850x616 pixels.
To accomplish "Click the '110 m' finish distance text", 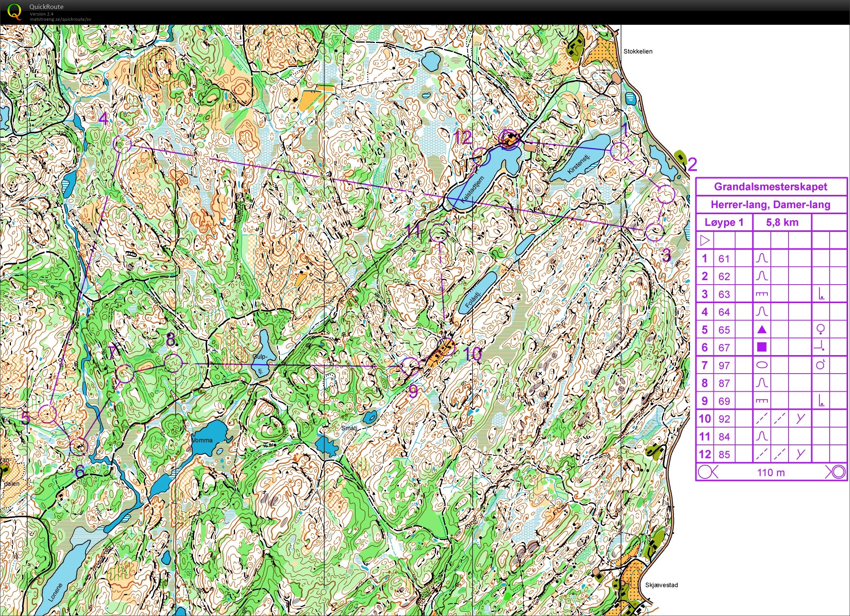I will coord(771,473).
